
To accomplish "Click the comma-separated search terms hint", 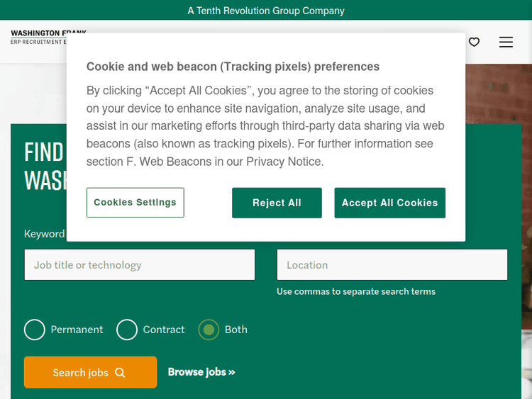I will pos(356,291).
